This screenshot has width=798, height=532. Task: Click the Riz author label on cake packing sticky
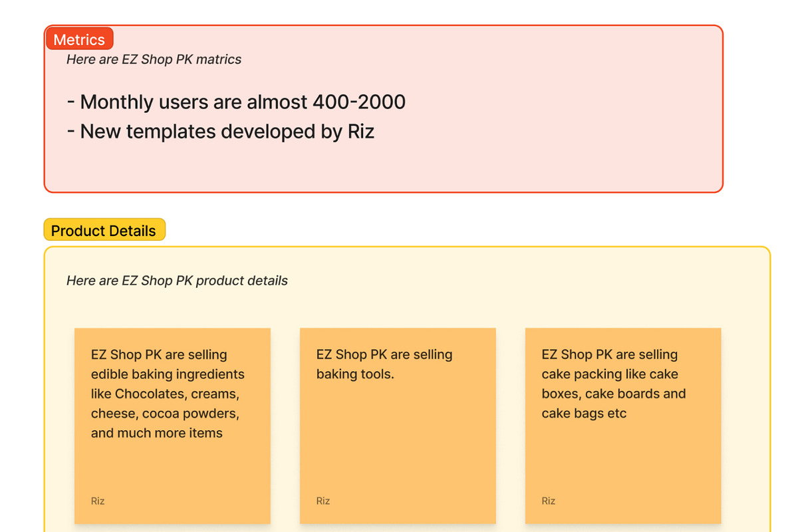(x=549, y=501)
